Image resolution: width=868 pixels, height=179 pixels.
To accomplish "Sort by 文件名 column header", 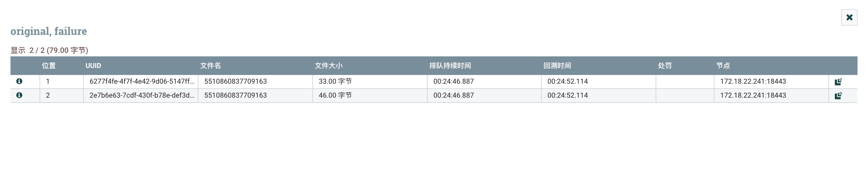I will pyautogui.click(x=211, y=66).
